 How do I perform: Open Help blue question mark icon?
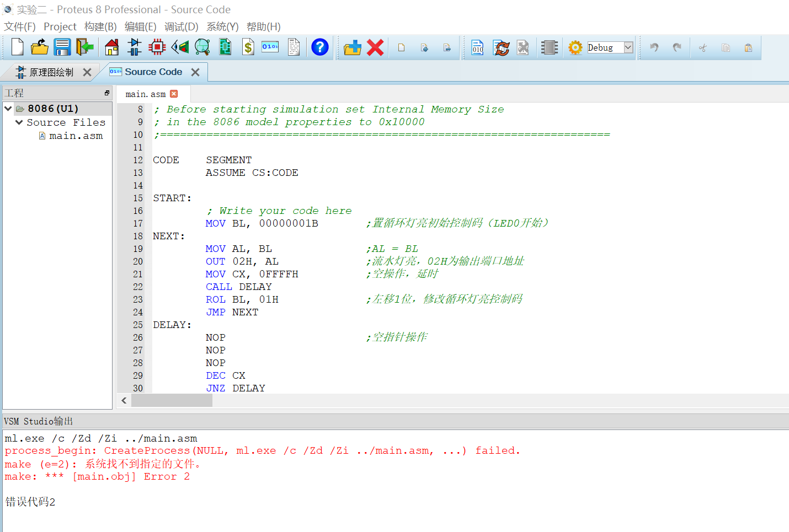pos(320,47)
